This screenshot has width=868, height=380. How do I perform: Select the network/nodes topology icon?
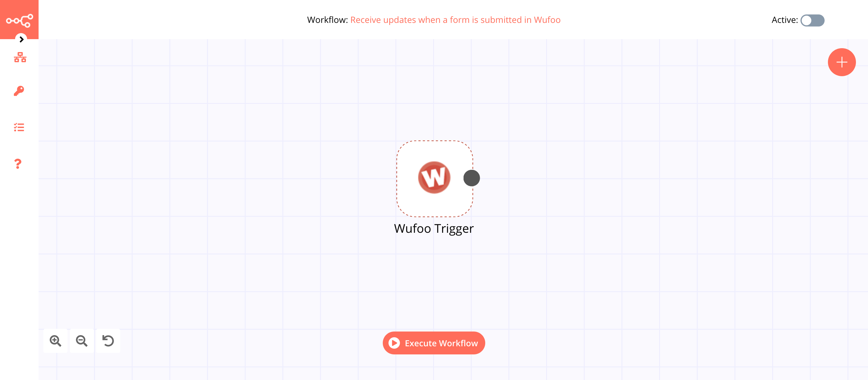click(19, 57)
